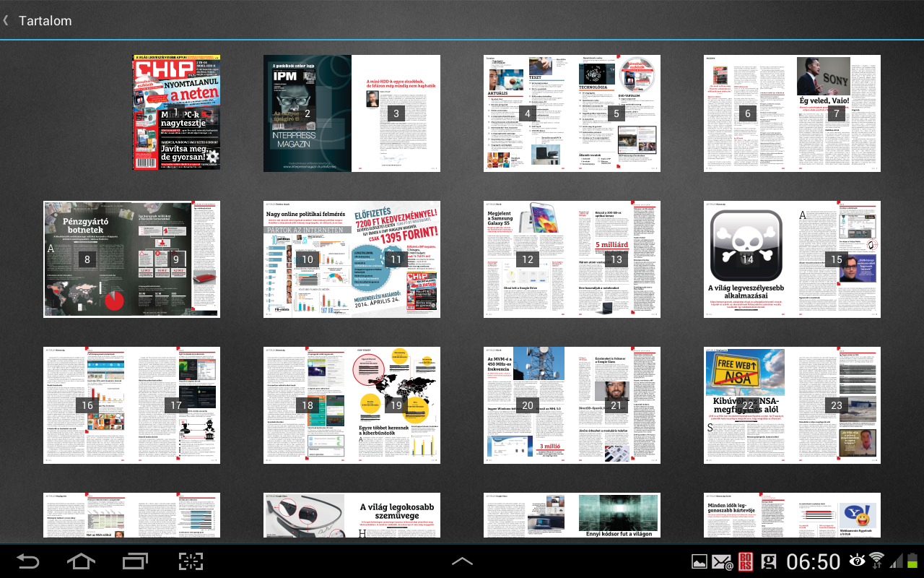Open page 23 thumbnail
The image size is (924, 578).
pos(837,405)
